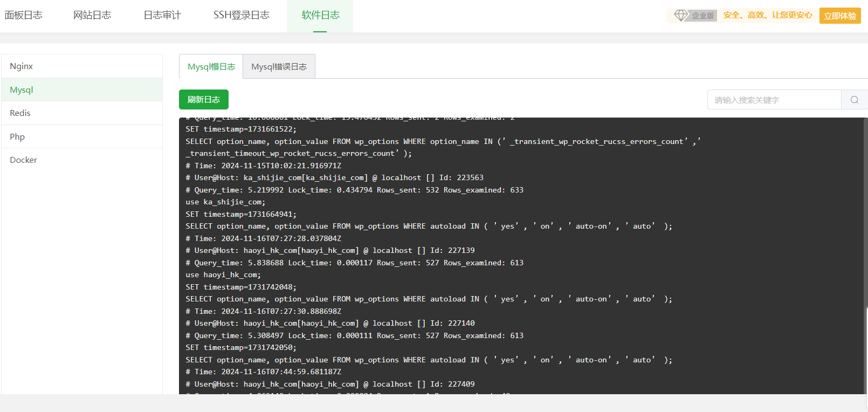The image size is (868, 412).
Task: Click the 立即体验 button
Action: [840, 16]
